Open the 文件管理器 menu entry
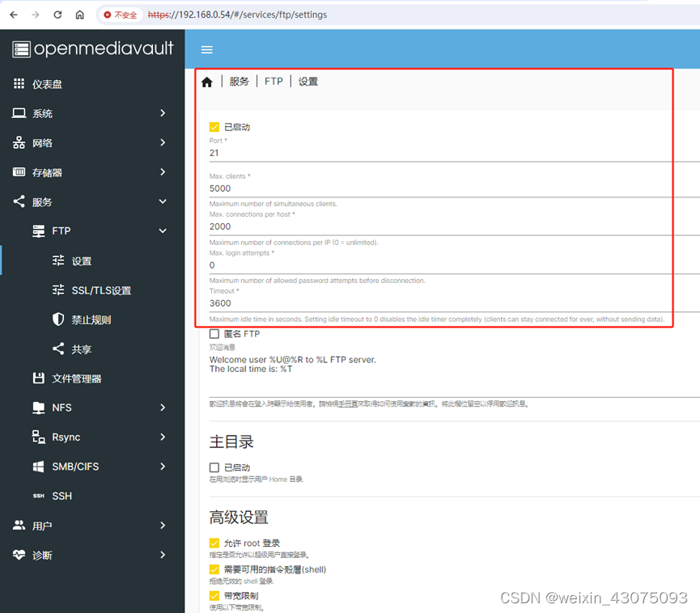This screenshot has width=700, height=613. pos(92,378)
